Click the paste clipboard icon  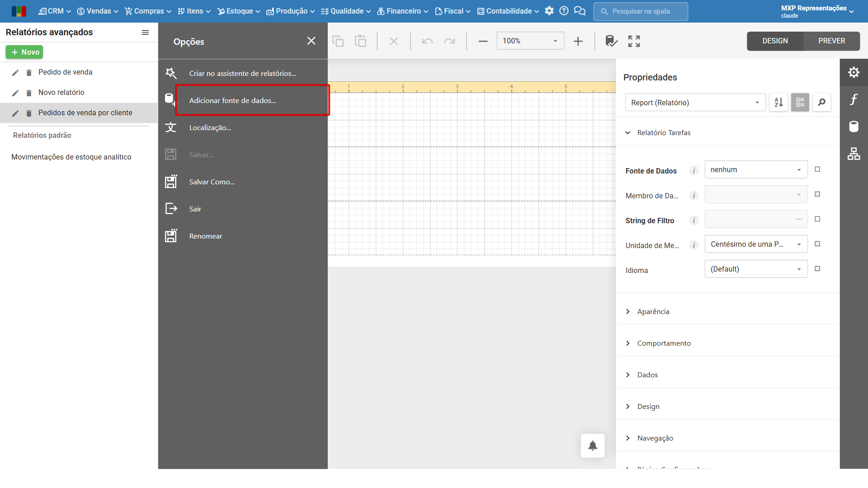point(360,41)
